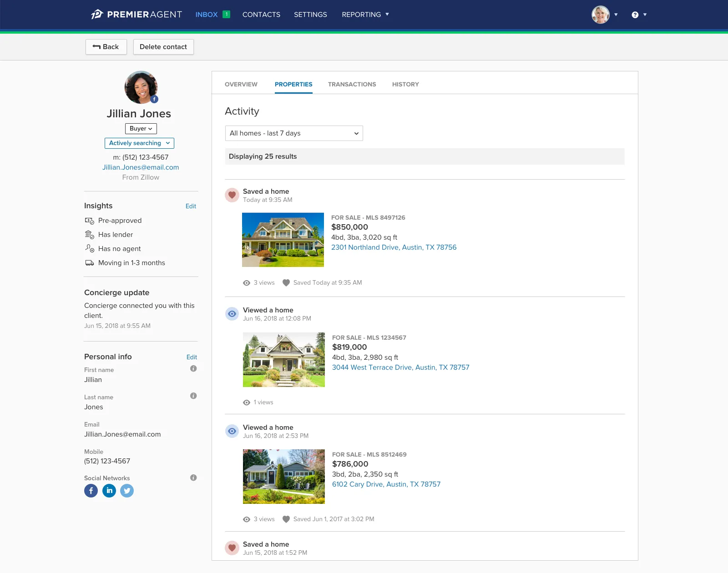The image size is (728, 573).
Task: Open Facebook social network icon
Action: pyautogui.click(x=91, y=491)
